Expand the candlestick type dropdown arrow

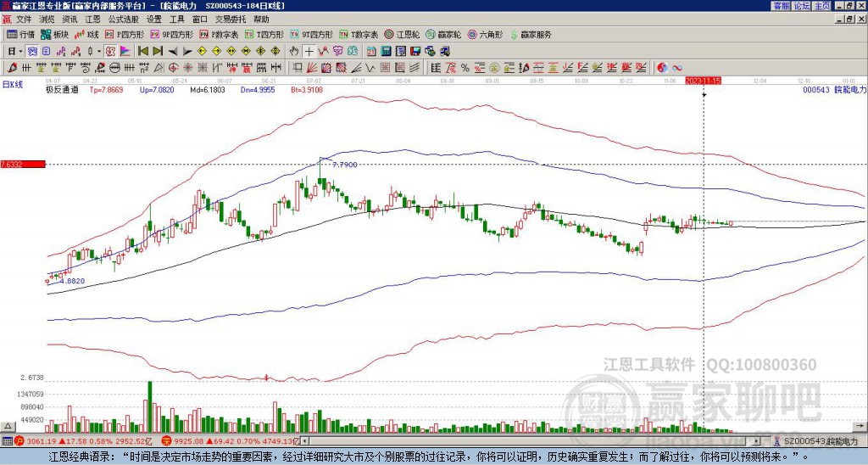point(99,52)
